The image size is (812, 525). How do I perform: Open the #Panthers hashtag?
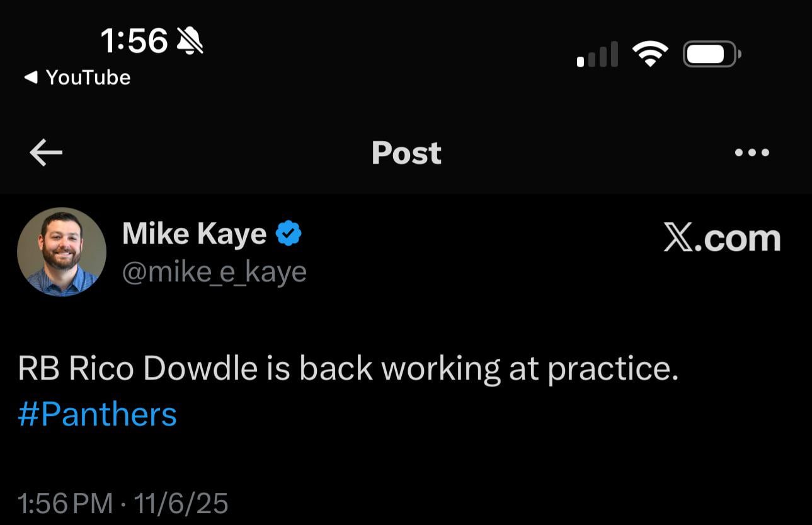[x=97, y=414]
